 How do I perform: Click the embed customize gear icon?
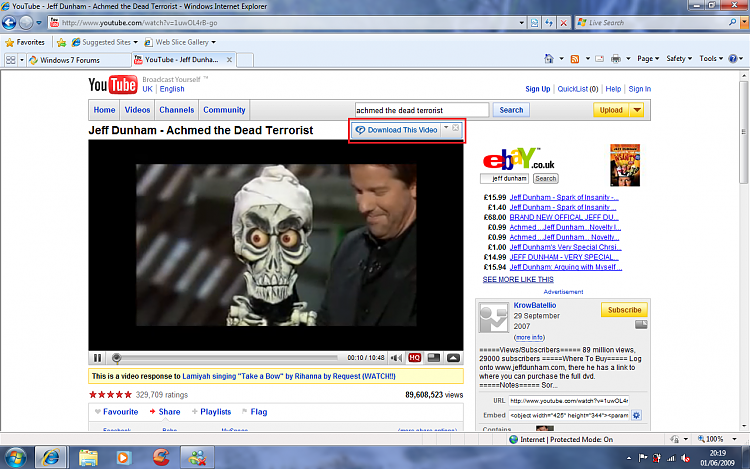[636, 415]
